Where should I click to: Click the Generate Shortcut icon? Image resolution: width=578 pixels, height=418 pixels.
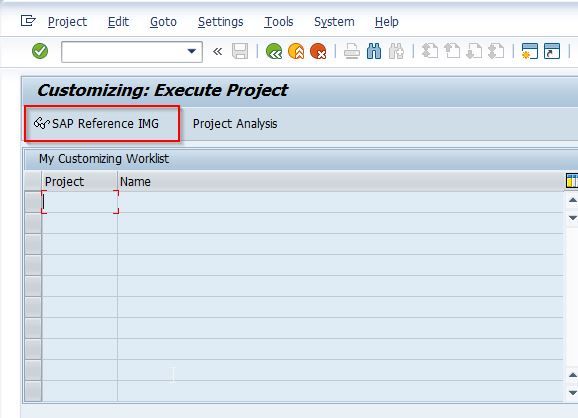(x=552, y=51)
